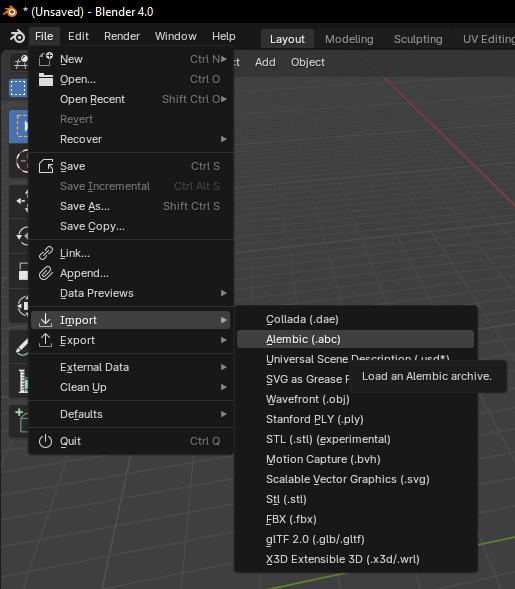
Task: Import an FBX (.fbx) file
Action: 355,519
